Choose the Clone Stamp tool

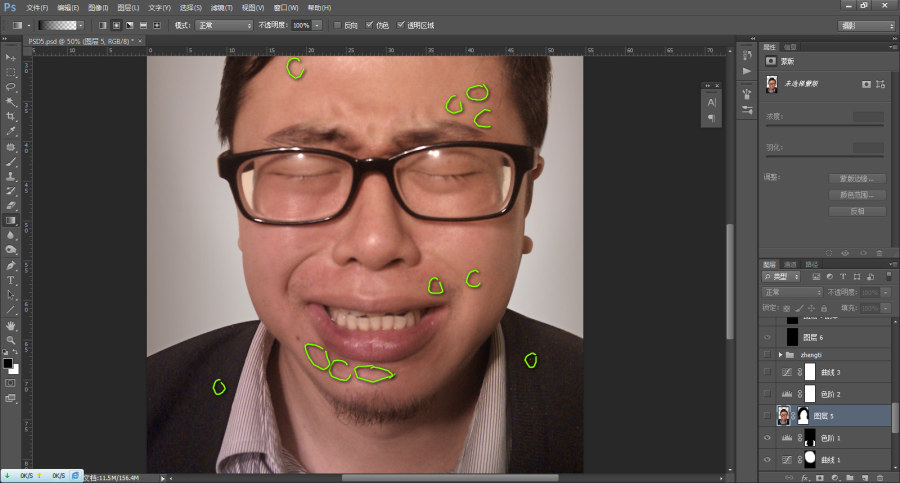10,176
